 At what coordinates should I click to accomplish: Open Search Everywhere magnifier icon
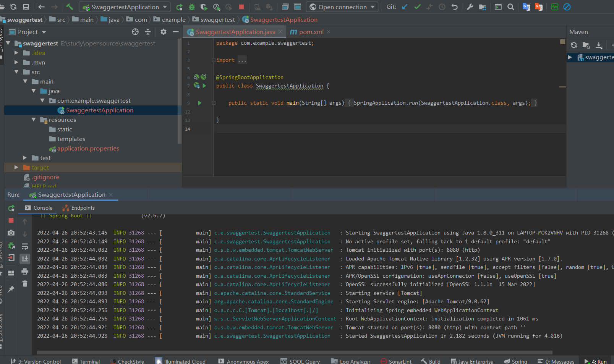point(510,7)
